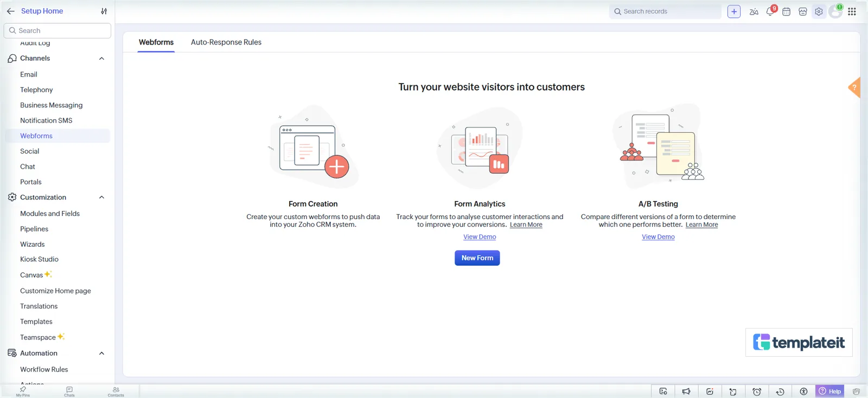Click the chart activity icon in bottom bar

tap(710, 391)
